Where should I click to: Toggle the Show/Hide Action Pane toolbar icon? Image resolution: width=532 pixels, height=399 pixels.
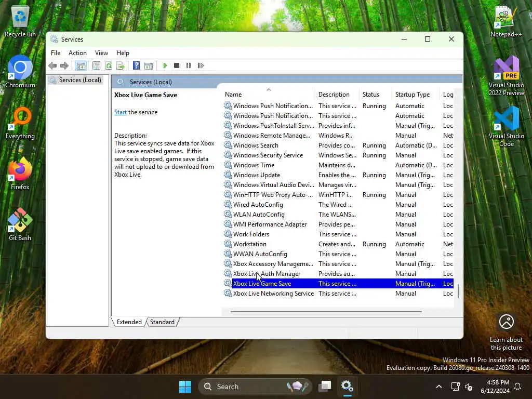(x=148, y=65)
